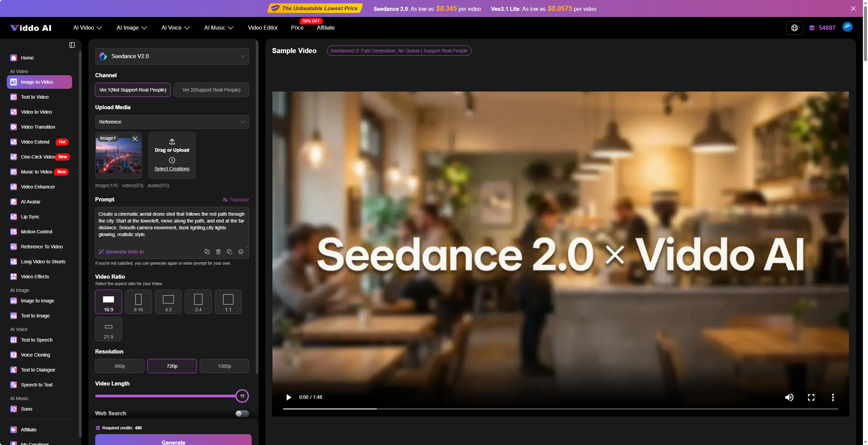Screen dimensions: 868x445
Task: Click the Select Creations link
Action: tap(172, 169)
